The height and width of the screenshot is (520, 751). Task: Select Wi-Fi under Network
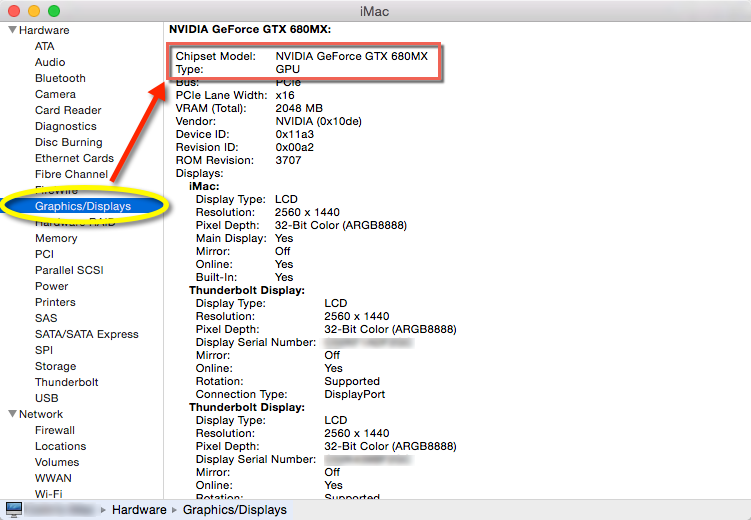point(48,493)
